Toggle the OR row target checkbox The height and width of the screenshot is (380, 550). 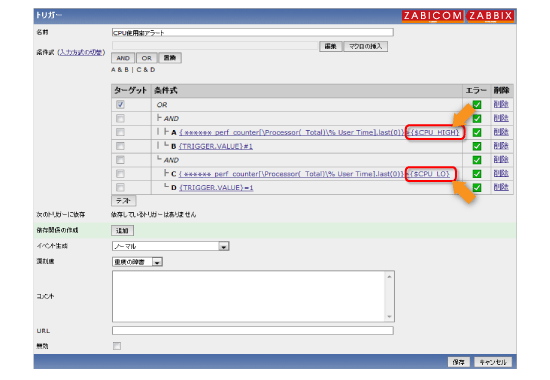[x=120, y=105]
